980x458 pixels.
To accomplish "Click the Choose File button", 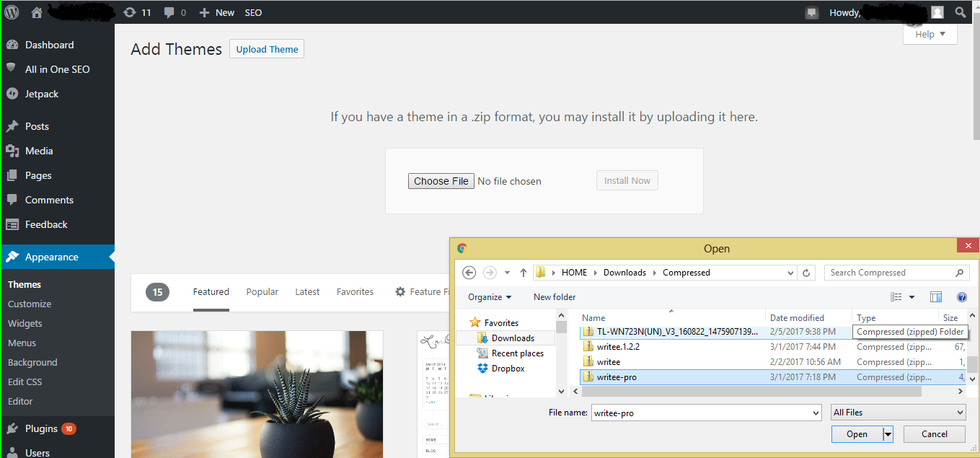I will [441, 181].
